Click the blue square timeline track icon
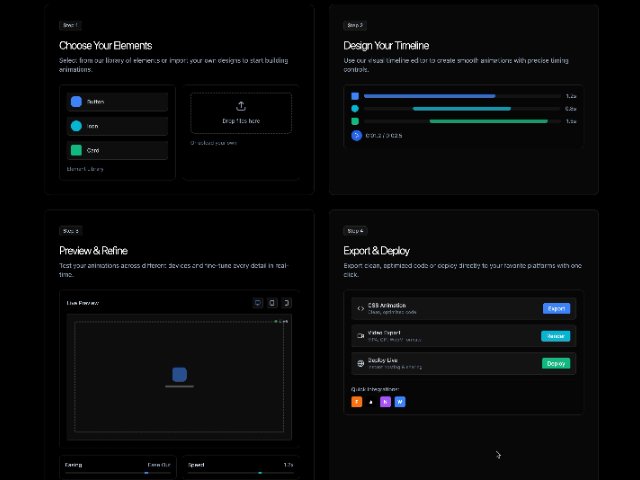The width and height of the screenshot is (640, 480). point(355,96)
